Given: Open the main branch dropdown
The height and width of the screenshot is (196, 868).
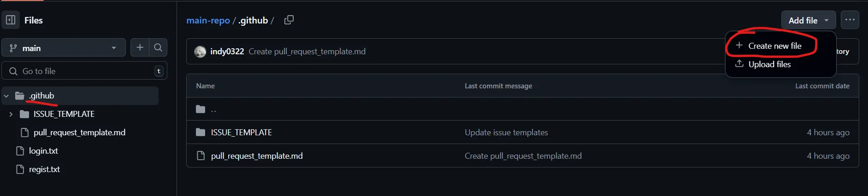Looking at the screenshot, I should click(x=64, y=48).
